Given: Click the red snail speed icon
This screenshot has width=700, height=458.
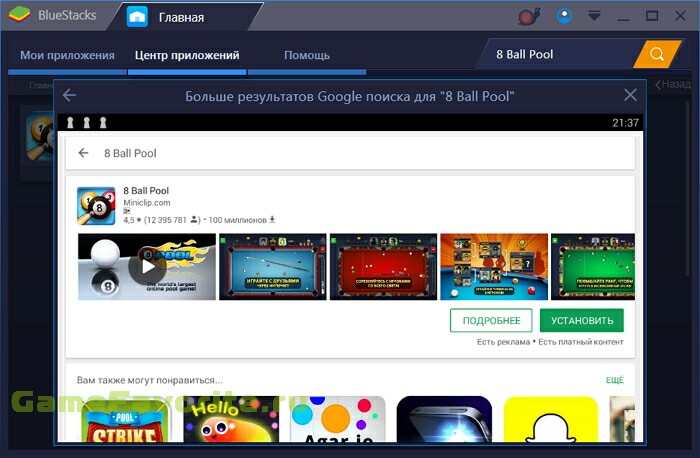Looking at the screenshot, I should 529,17.
